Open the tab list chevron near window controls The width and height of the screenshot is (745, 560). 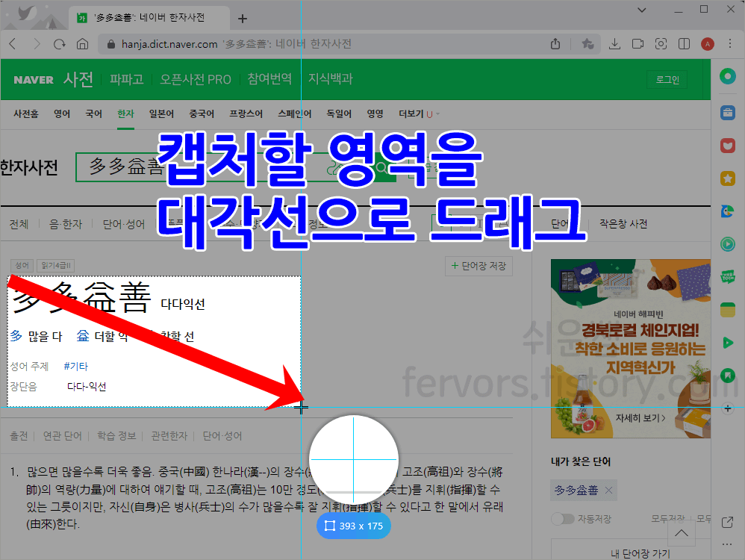[643, 10]
